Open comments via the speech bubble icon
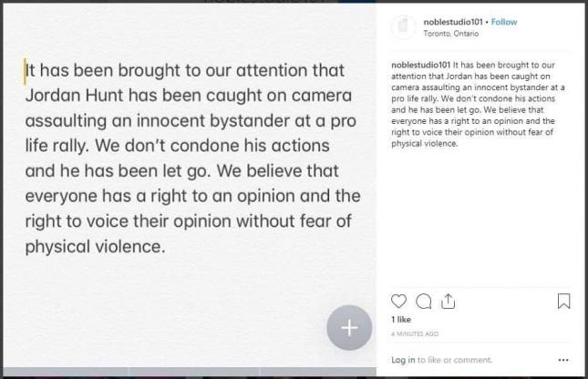This screenshot has width=588, height=379. pos(423,302)
